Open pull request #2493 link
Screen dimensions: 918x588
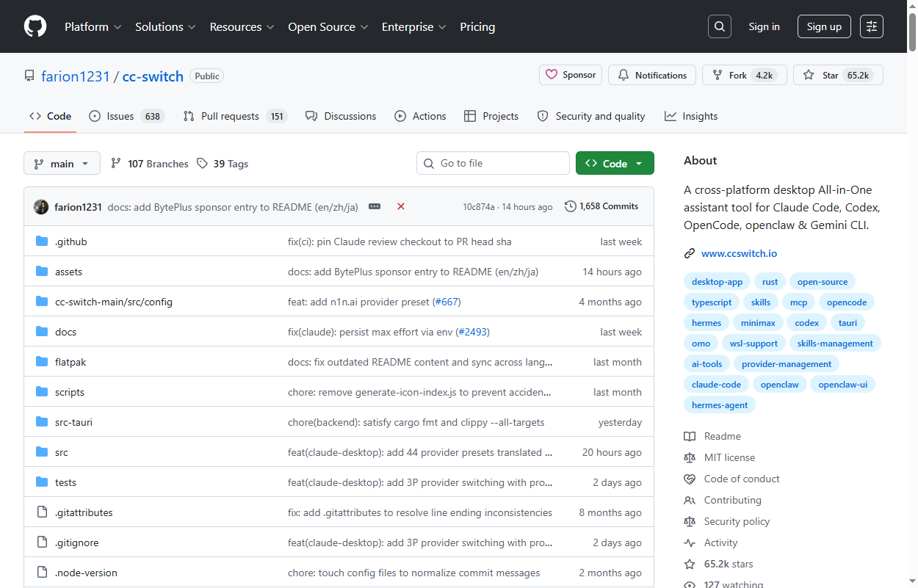click(472, 332)
